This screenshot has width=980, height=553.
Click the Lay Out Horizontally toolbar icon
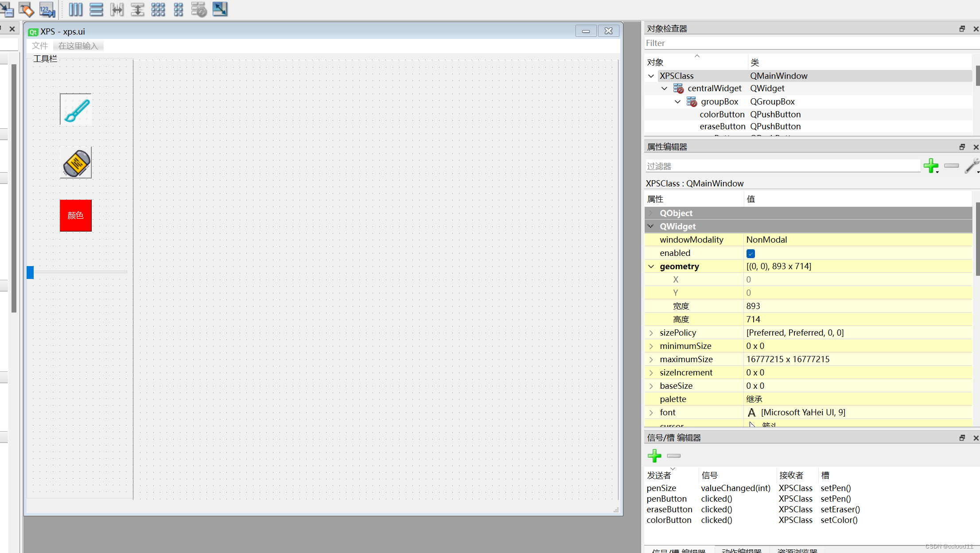coord(75,9)
